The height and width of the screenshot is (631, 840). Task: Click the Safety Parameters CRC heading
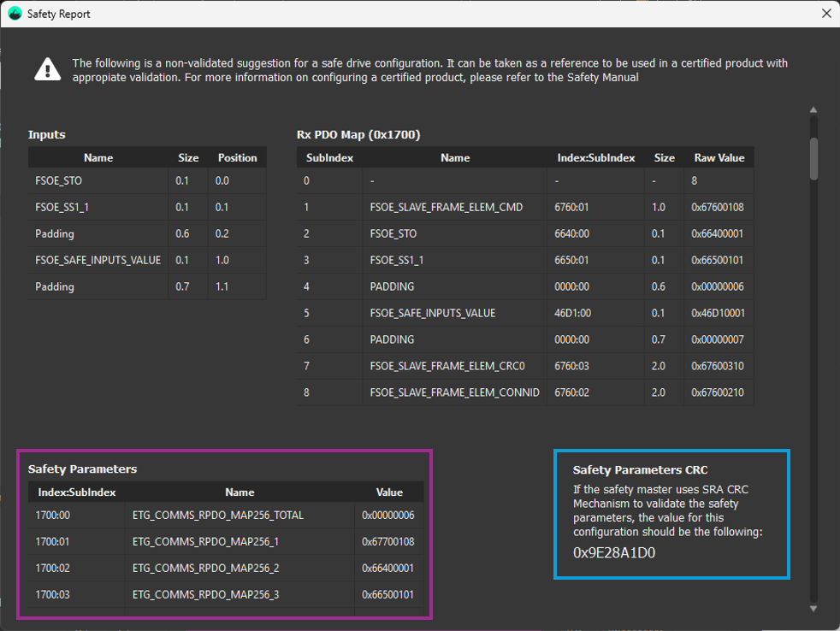pos(640,469)
